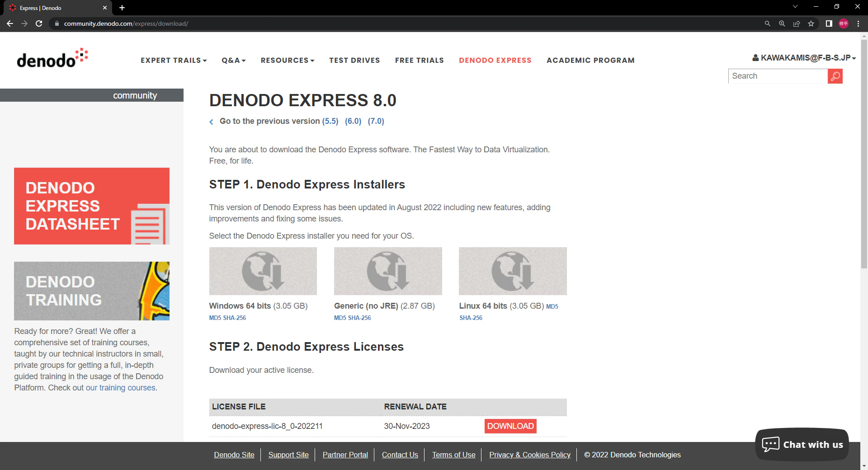Screen dimensions: 868x470
Task: Open the Denodo Express Datasheet banner
Action: click(x=92, y=206)
